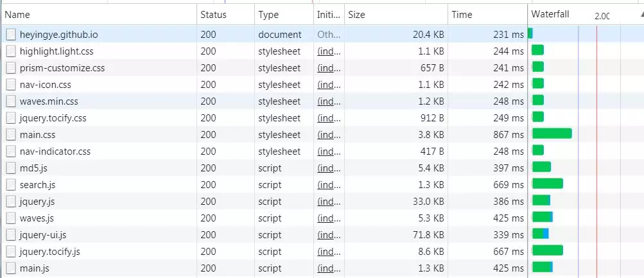Image resolution: width=644 pixels, height=278 pixels.
Task: Click the Type column header
Action: pos(283,15)
